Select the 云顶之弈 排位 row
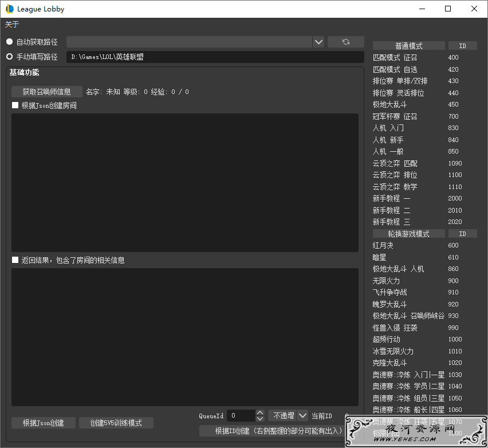Image resolution: width=488 pixels, height=448 pixels. point(425,175)
